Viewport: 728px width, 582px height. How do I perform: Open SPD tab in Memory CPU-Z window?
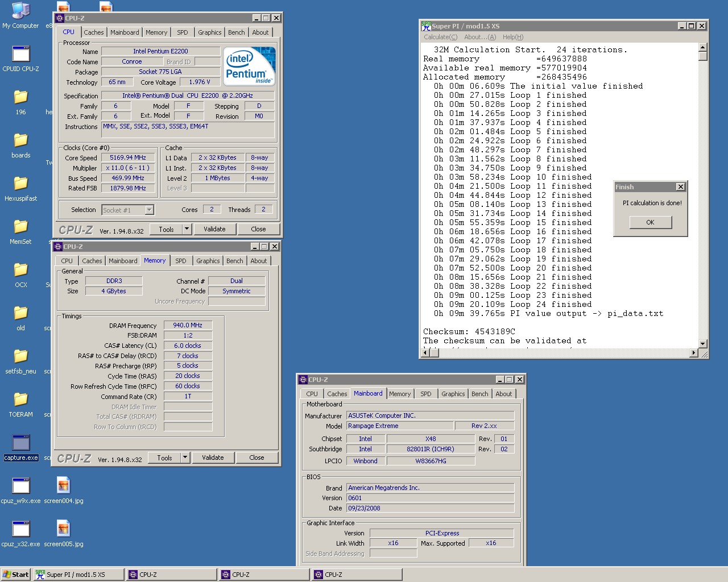181,261
